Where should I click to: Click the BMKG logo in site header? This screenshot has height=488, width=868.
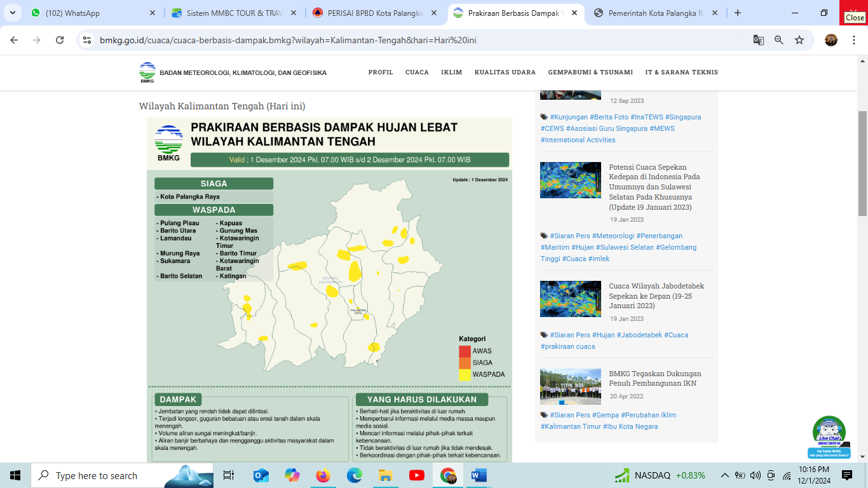pos(147,72)
